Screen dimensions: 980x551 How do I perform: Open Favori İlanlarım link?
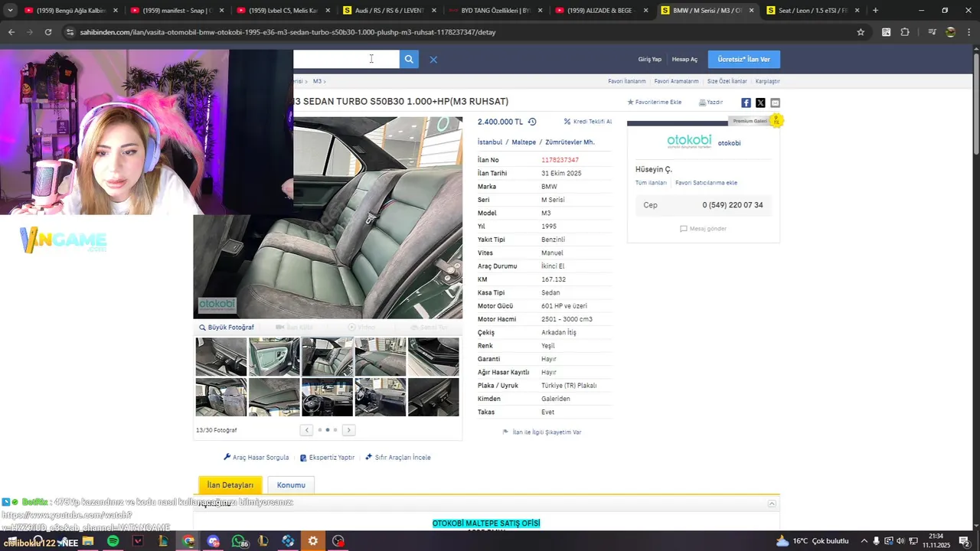click(x=627, y=81)
